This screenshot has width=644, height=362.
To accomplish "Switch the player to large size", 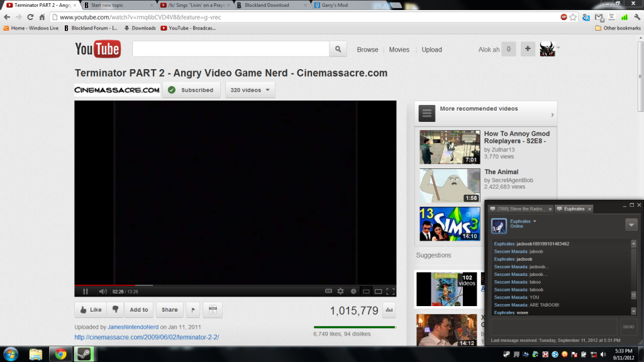I will 378,292.
